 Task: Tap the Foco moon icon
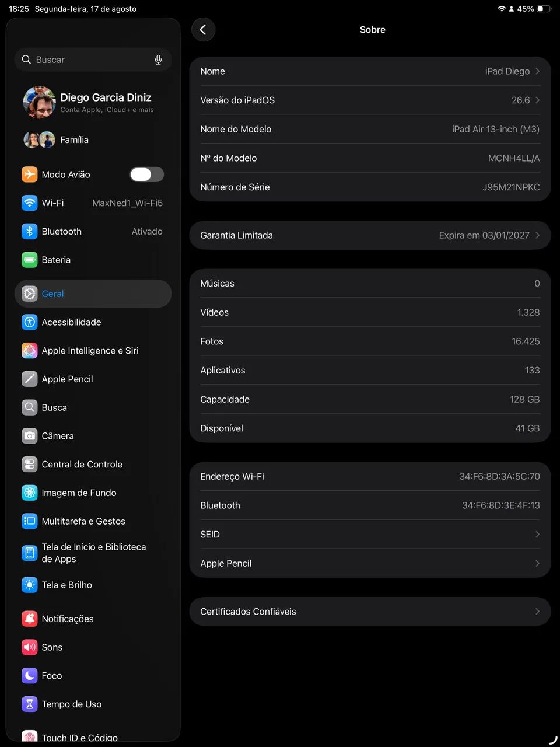pos(30,676)
